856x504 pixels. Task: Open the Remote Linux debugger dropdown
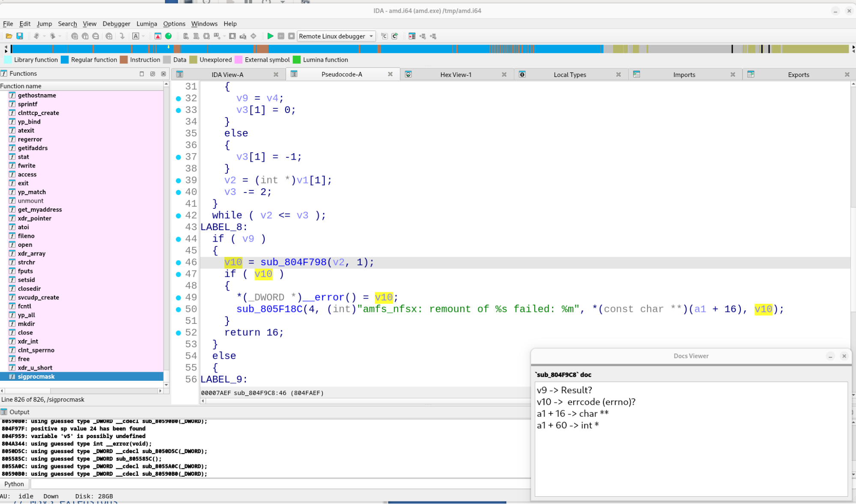371,36
